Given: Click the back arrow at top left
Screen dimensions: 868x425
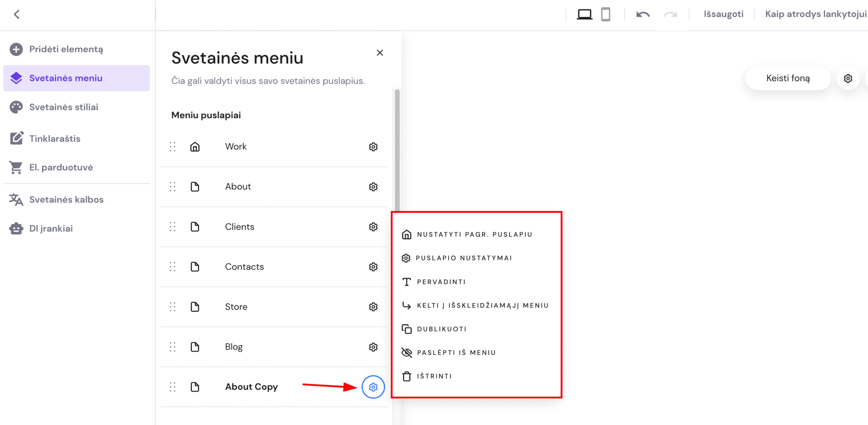Looking at the screenshot, I should tap(17, 14).
